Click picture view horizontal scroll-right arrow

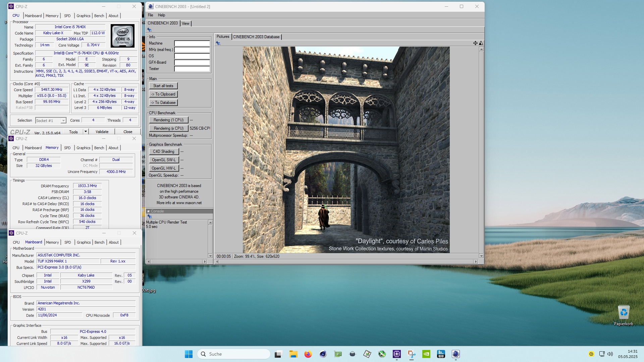[475, 261]
